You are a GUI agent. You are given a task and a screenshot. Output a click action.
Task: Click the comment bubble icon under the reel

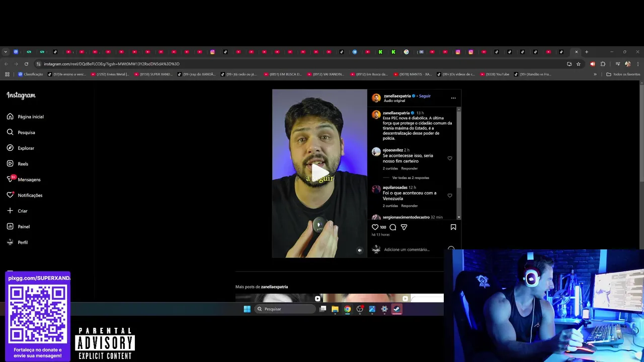[x=393, y=227]
